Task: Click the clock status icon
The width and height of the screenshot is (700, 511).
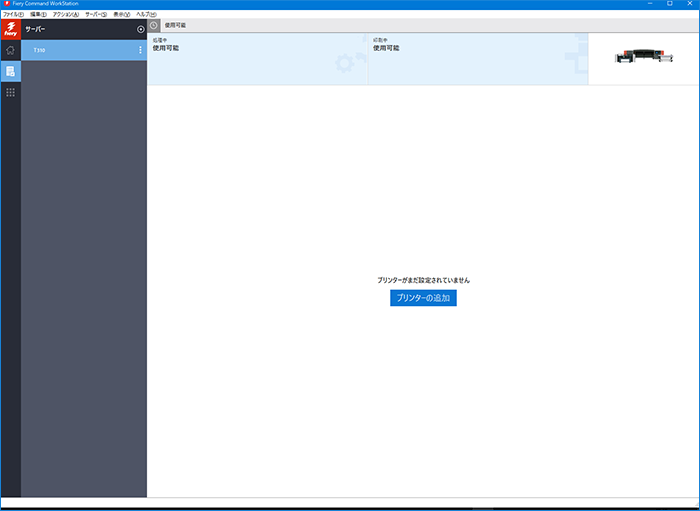Action: (x=154, y=25)
